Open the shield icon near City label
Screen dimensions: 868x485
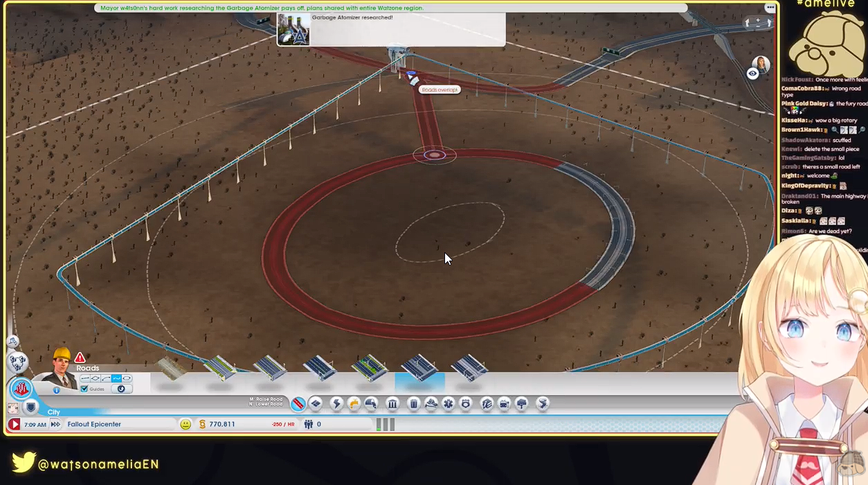point(30,407)
